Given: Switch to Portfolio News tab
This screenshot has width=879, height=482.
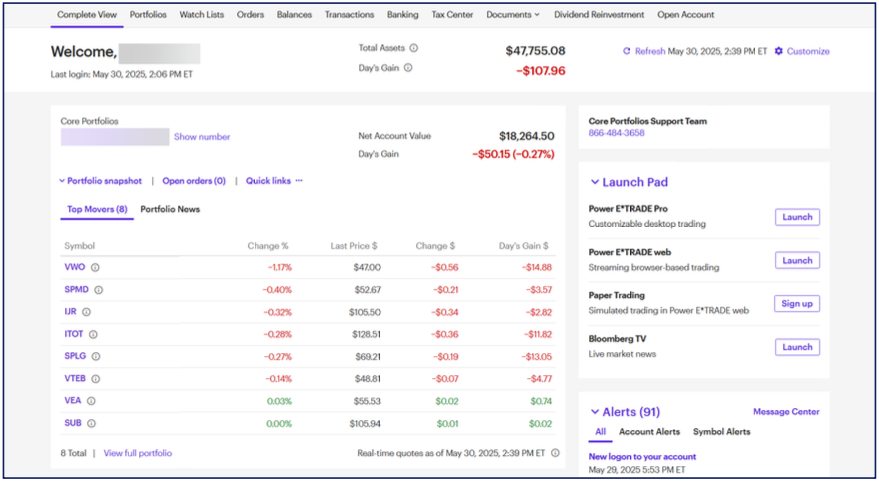Looking at the screenshot, I should click(170, 209).
